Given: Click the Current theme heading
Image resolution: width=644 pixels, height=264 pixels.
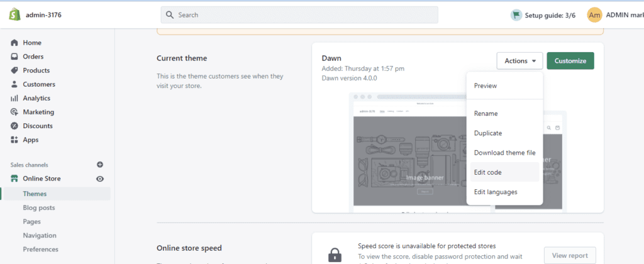Looking at the screenshot, I should click(x=182, y=58).
